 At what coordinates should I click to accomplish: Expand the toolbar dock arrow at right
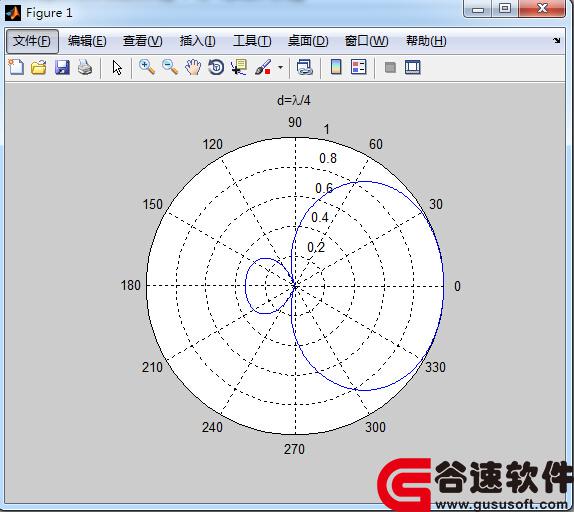coord(557,41)
